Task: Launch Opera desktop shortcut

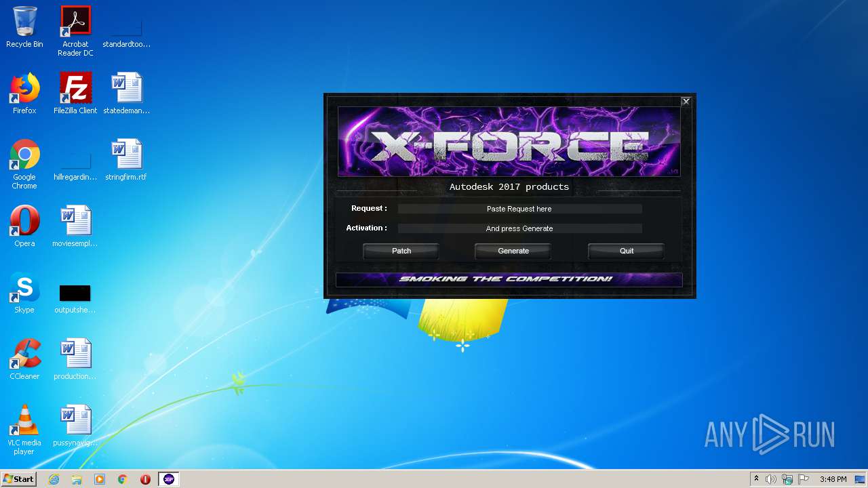Action: coord(24,227)
